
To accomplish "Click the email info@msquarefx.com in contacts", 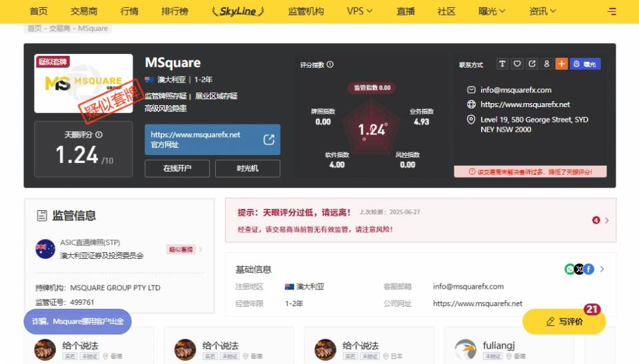I will tap(516, 90).
